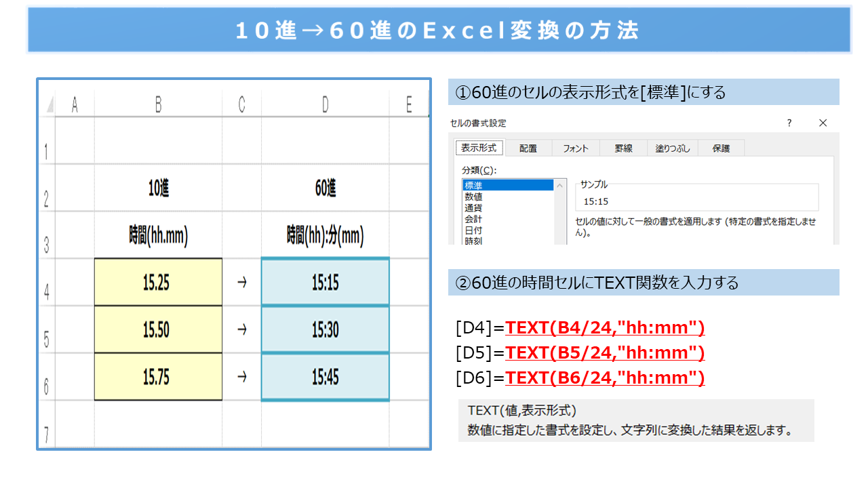Select column B header
The height and width of the screenshot is (488, 868).
point(158,104)
